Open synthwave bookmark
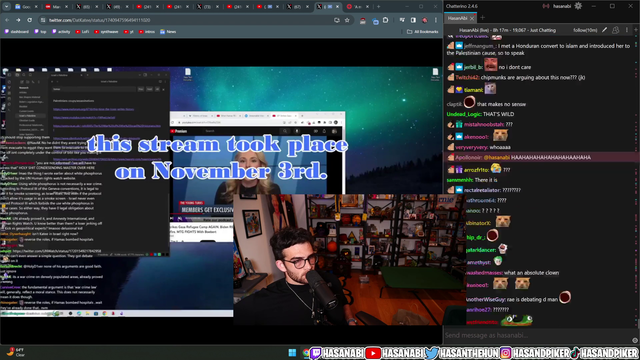The height and width of the screenshot is (360, 640). 106,31
